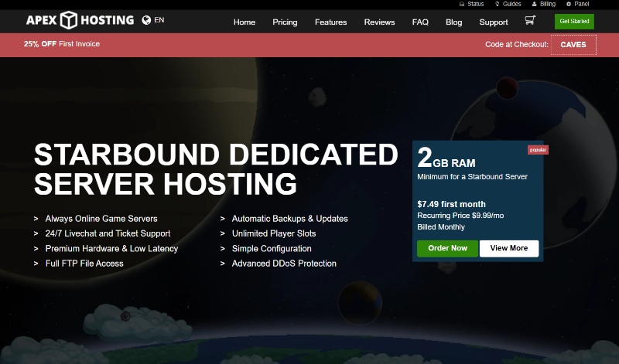Viewport: 619px width, 364px height.
Task: Open the EN language selector
Action: (159, 20)
